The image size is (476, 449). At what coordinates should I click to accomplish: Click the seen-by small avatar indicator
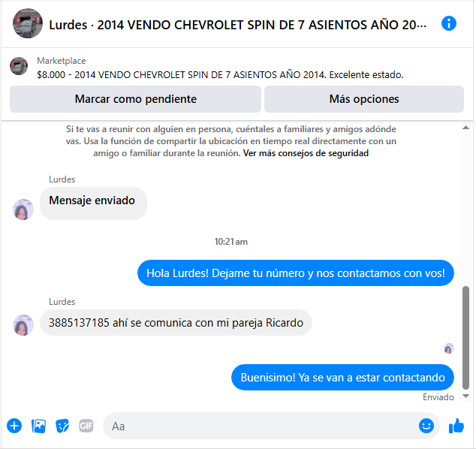click(449, 348)
